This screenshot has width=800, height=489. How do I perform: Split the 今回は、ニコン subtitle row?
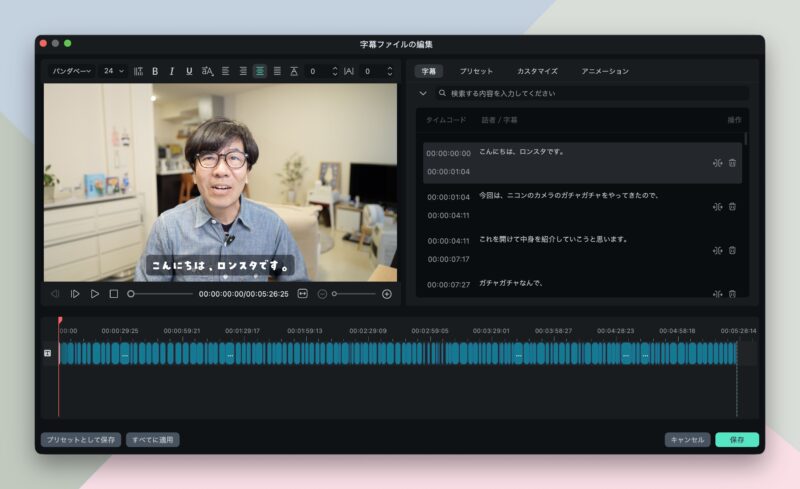[x=717, y=207]
